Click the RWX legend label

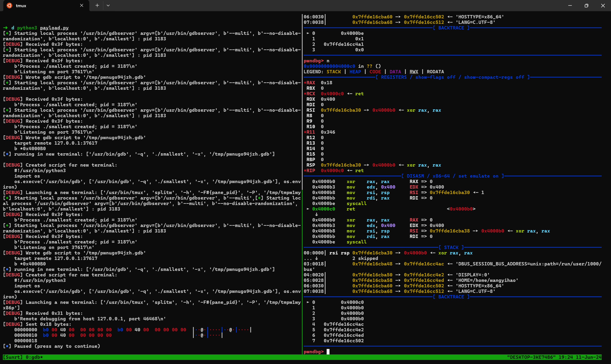coord(414,72)
